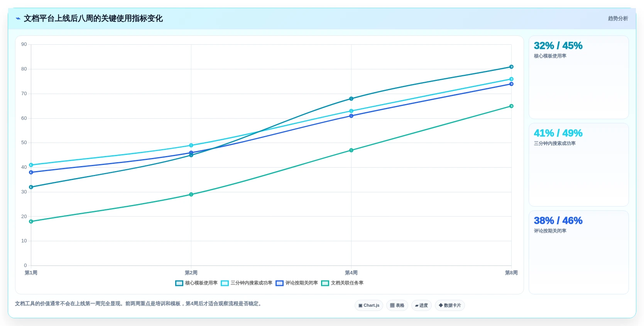This screenshot has width=644, height=326.
Task: Click the 核心模板使用率 card caption
Action: click(x=550, y=56)
